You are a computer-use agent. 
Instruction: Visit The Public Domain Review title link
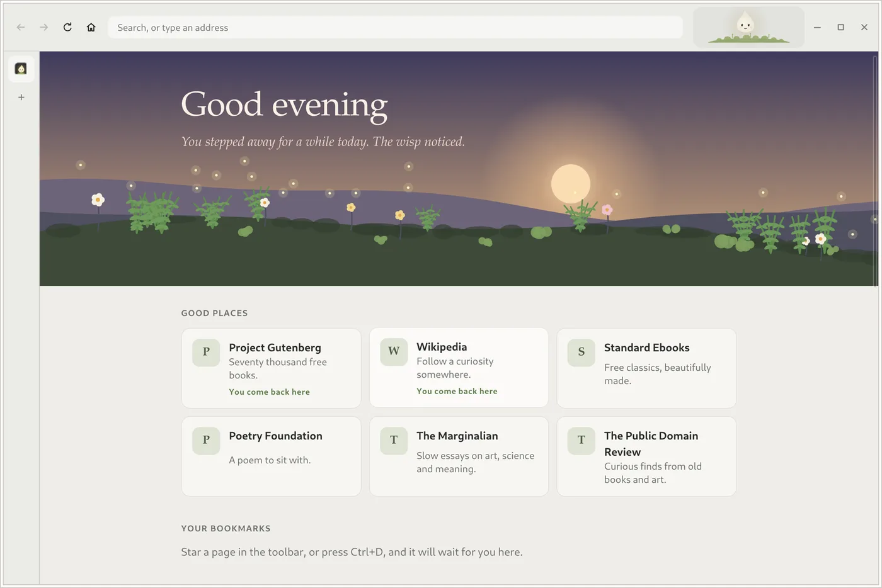(651, 444)
